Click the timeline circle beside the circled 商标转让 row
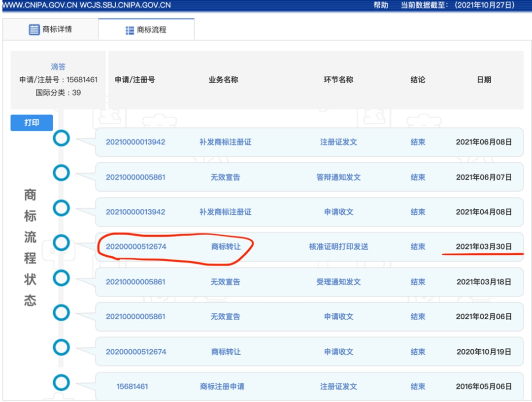Screen dimensions: 532x402 pyautogui.click(x=61, y=243)
